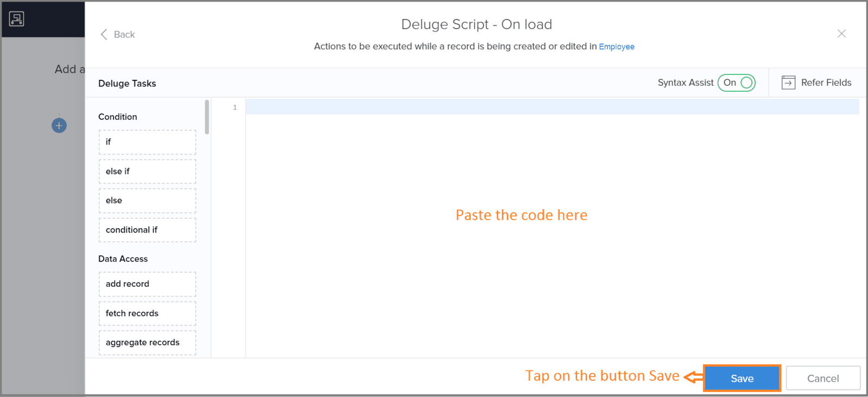Click line number 1 in the gutter

coord(235,108)
